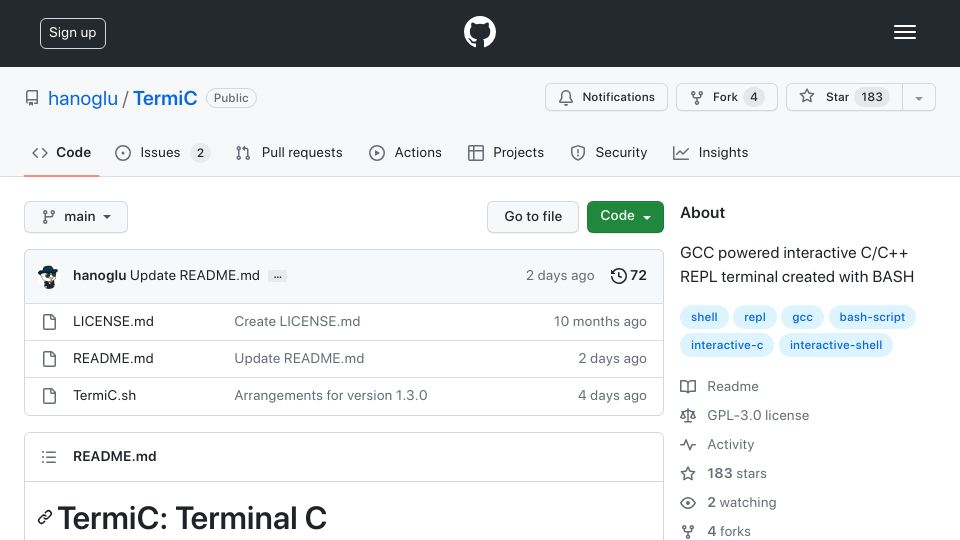Expand the Star lists dropdown arrow
960x540 pixels.
click(x=918, y=98)
